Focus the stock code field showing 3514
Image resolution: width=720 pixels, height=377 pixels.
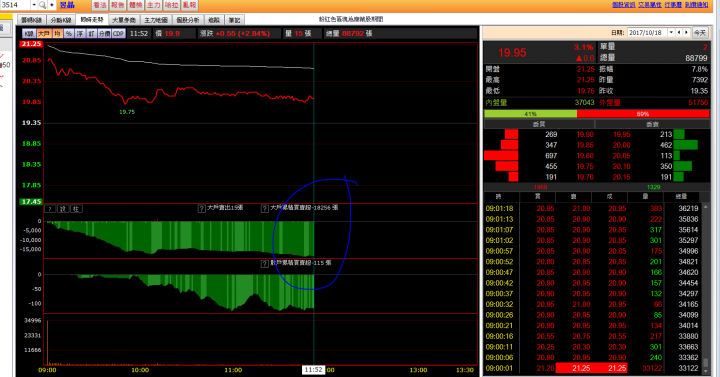pyautogui.click(x=16, y=5)
